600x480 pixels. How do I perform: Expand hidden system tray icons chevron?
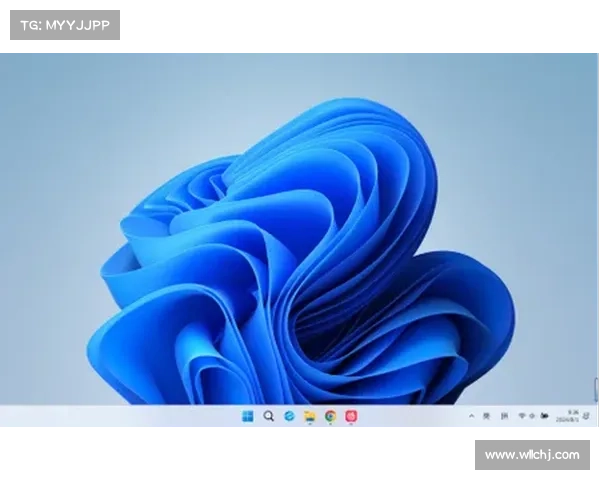[x=471, y=416]
